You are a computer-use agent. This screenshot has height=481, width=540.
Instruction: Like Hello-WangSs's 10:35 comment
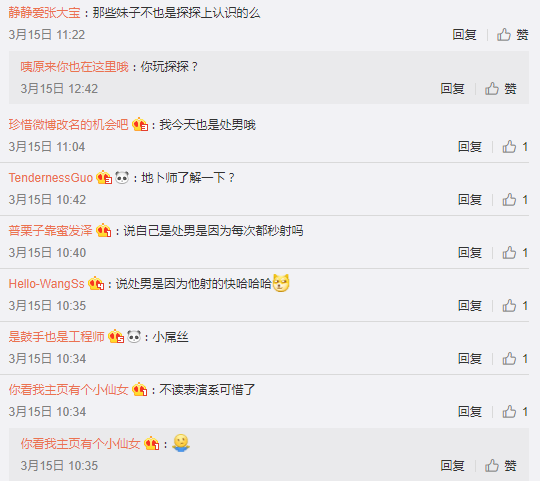pos(515,306)
